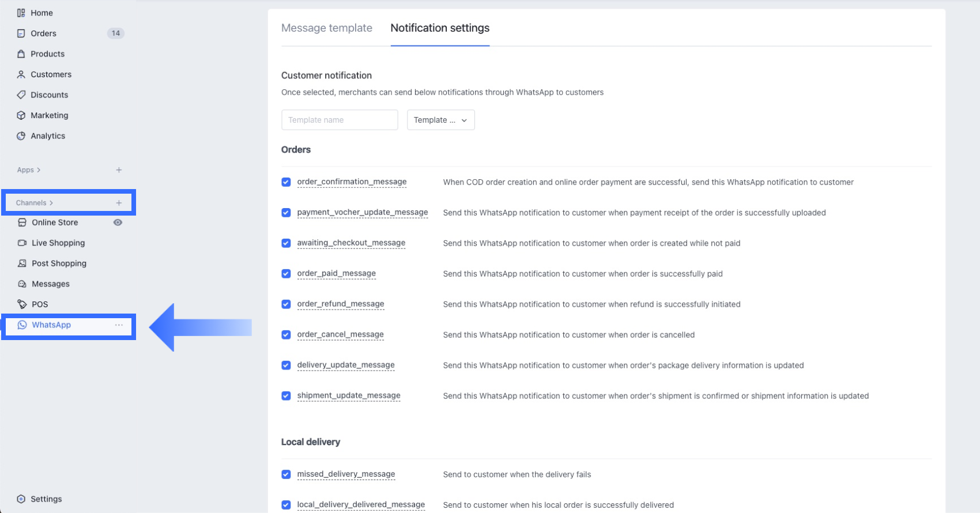Click the Home icon in sidebar

click(x=21, y=13)
